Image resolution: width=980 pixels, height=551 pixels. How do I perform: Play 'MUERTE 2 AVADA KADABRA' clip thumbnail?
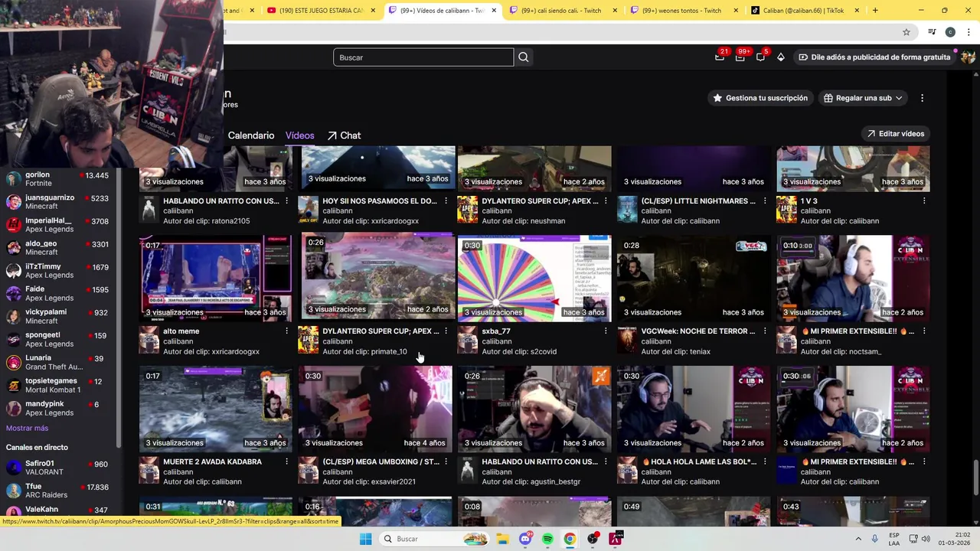[x=216, y=409]
